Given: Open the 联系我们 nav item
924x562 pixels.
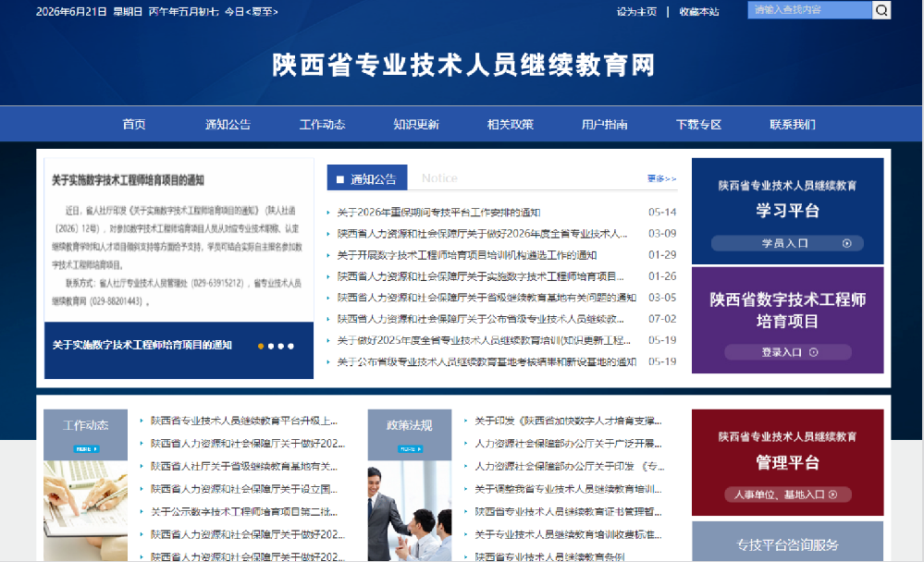Looking at the screenshot, I should coord(793,124).
